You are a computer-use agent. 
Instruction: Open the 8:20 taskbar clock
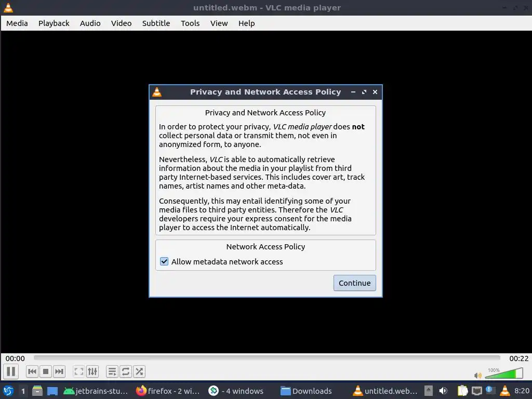(522, 391)
